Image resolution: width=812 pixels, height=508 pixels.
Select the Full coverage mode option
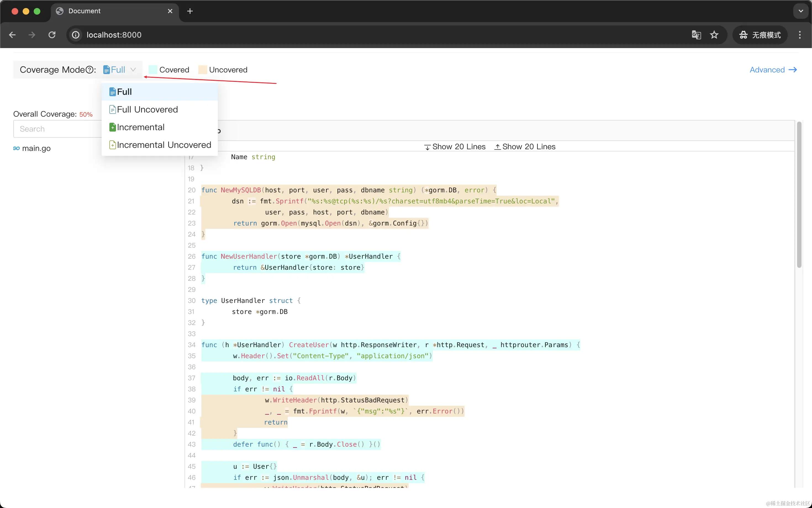pyautogui.click(x=124, y=92)
